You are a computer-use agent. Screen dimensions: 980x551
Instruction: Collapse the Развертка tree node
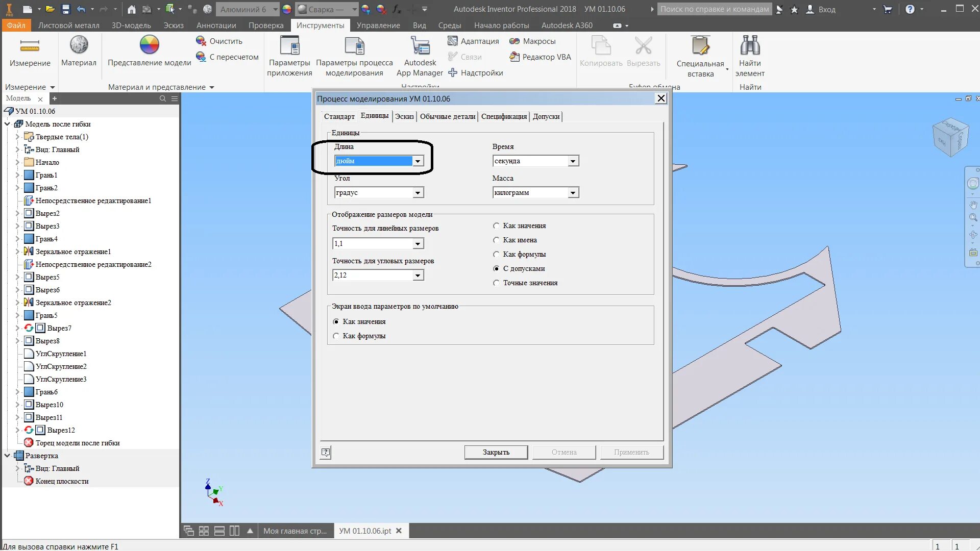[x=7, y=456]
